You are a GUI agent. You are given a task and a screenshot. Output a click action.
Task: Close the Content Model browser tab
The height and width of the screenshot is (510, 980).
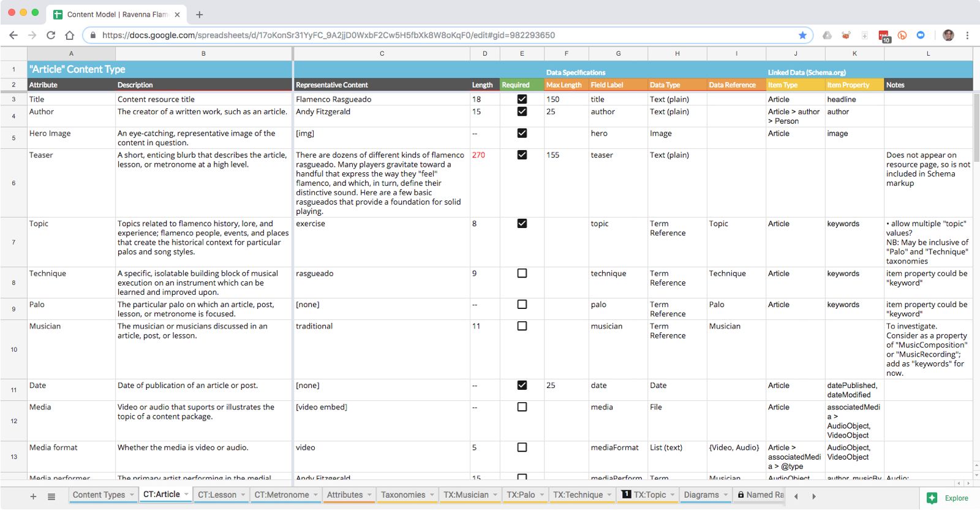[x=177, y=15]
